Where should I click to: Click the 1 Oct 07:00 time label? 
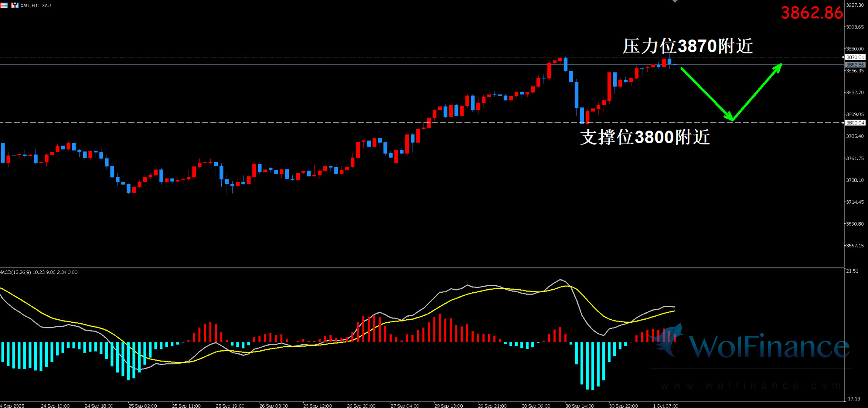point(665,405)
